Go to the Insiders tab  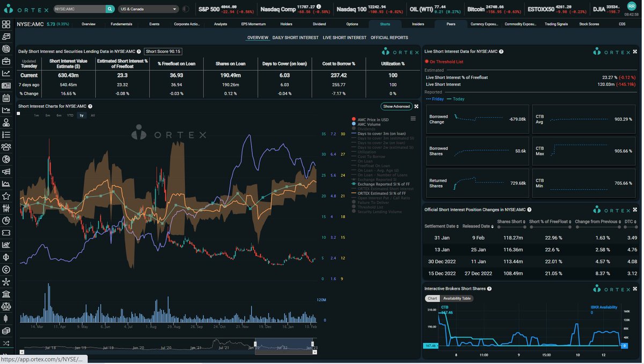(x=418, y=24)
